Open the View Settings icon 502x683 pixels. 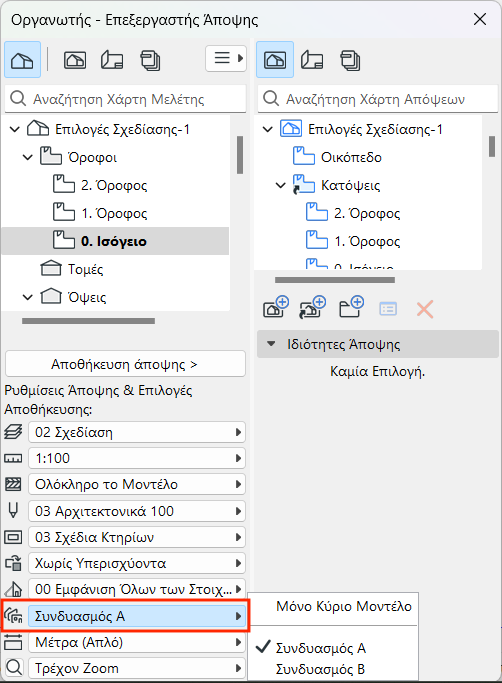[388, 309]
